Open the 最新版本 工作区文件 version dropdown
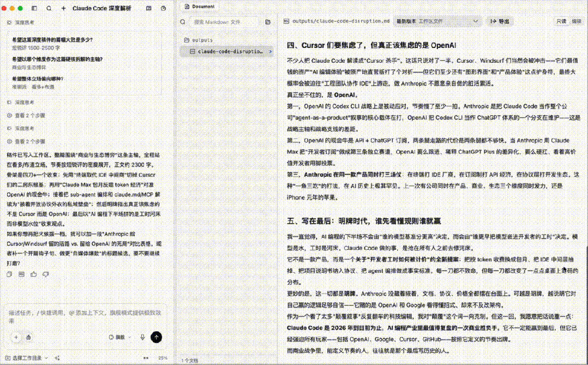Image resolution: width=588 pixels, height=365 pixels. 437,21
